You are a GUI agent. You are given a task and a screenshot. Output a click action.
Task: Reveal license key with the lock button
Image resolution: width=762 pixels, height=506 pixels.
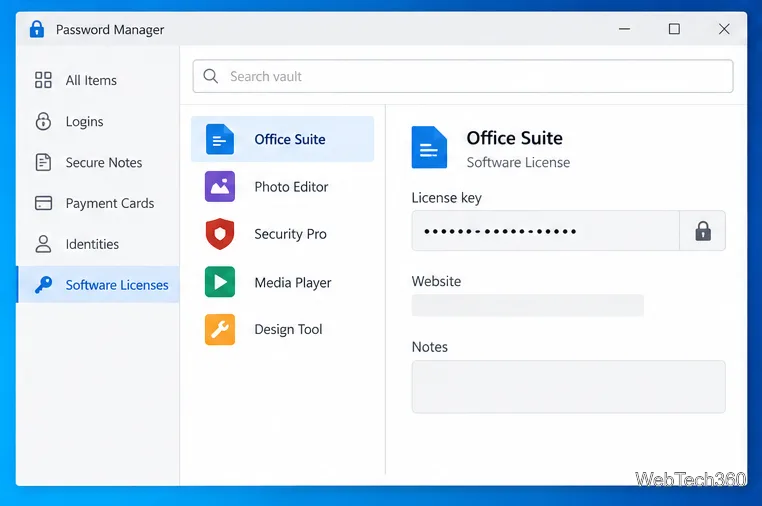(703, 231)
